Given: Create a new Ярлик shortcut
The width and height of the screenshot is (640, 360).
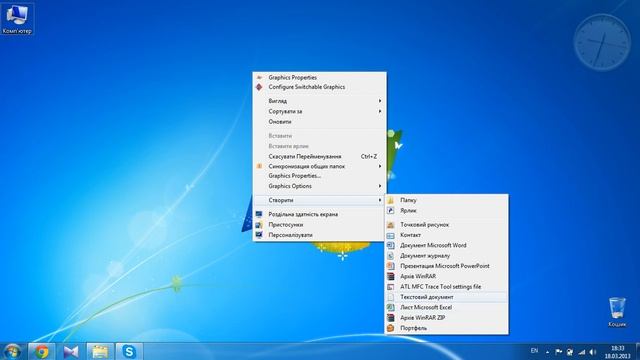Looking at the screenshot, I should (x=447, y=211).
